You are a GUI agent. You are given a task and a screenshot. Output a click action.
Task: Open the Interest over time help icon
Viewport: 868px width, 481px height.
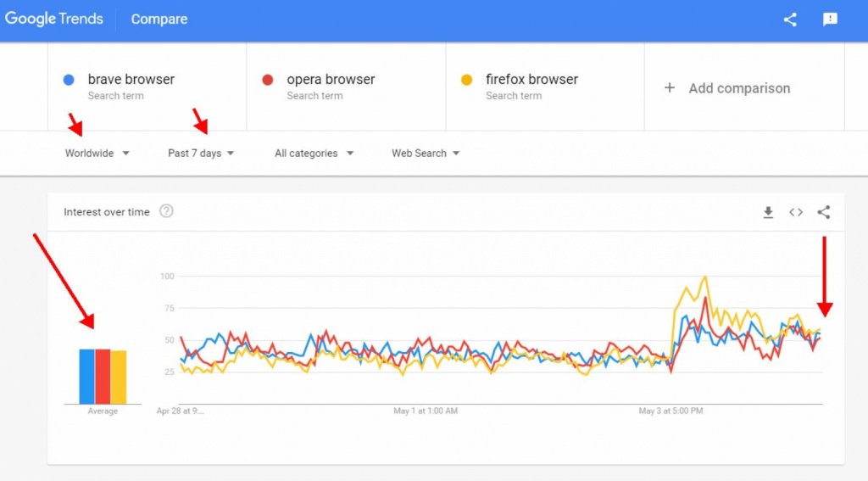click(x=166, y=211)
